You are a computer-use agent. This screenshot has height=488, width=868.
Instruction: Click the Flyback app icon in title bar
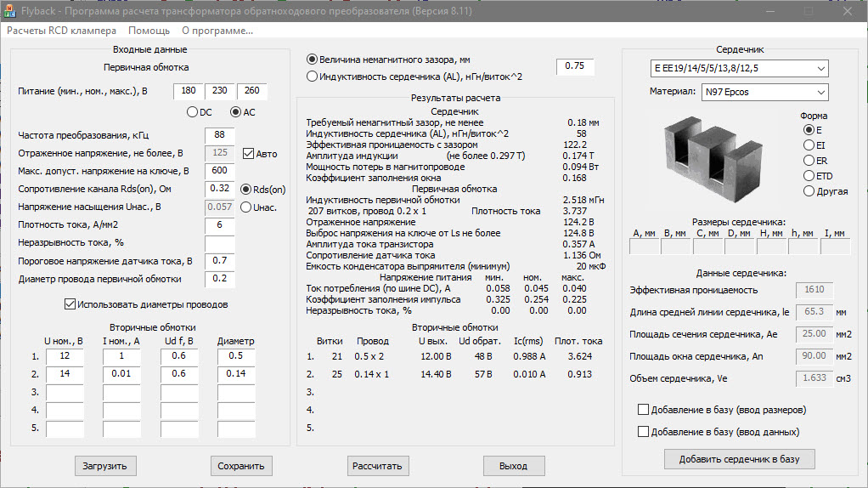coord(9,11)
